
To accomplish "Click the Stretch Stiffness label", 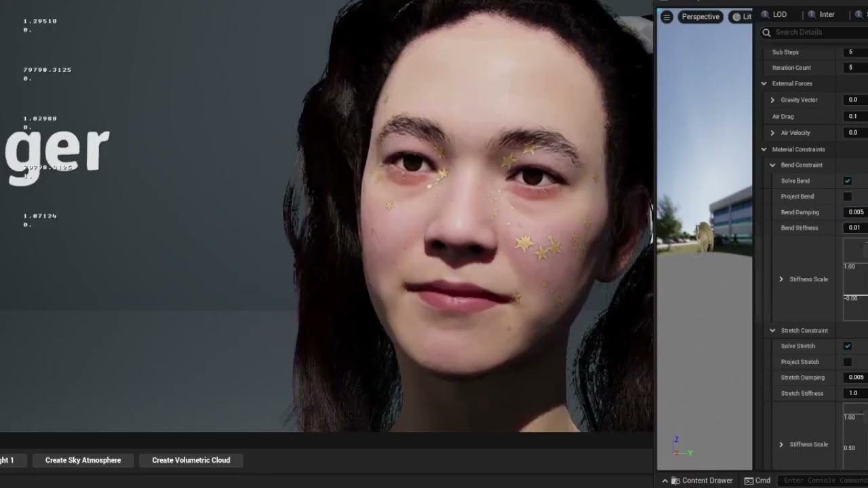I will (x=802, y=393).
